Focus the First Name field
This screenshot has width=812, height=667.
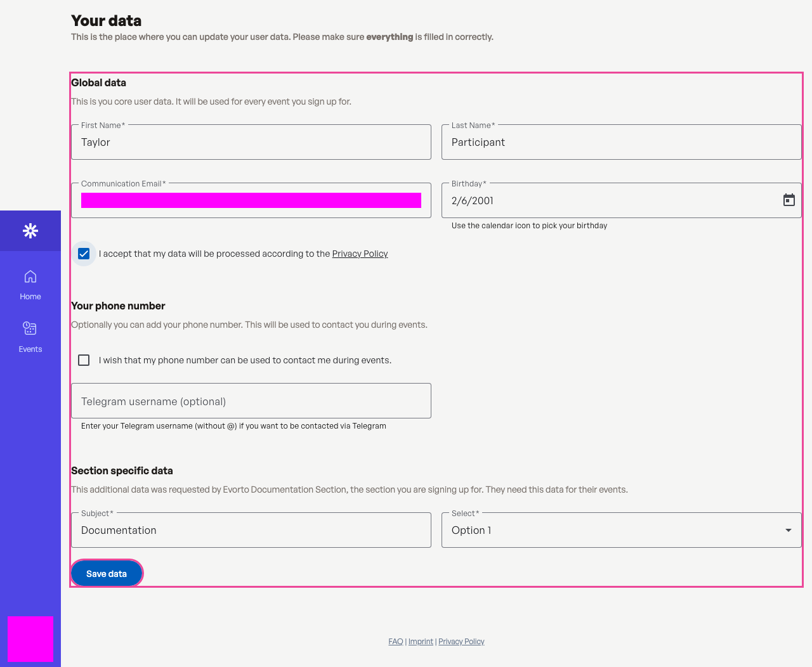pyautogui.click(x=251, y=142)
